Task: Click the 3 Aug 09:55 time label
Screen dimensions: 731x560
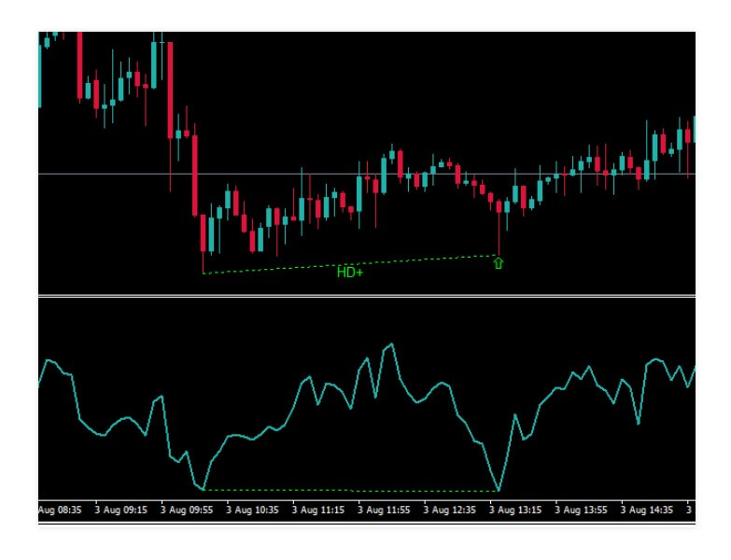Action: click(187, 510)
